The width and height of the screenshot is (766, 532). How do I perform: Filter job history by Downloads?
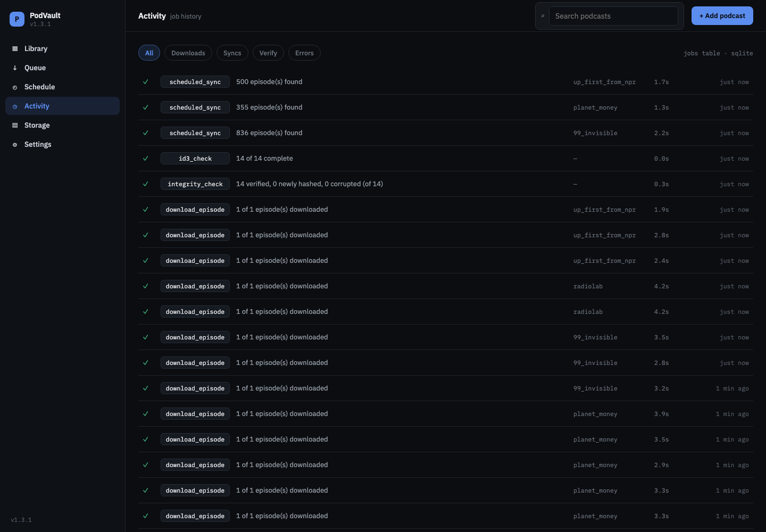click(x=188, y=53)
